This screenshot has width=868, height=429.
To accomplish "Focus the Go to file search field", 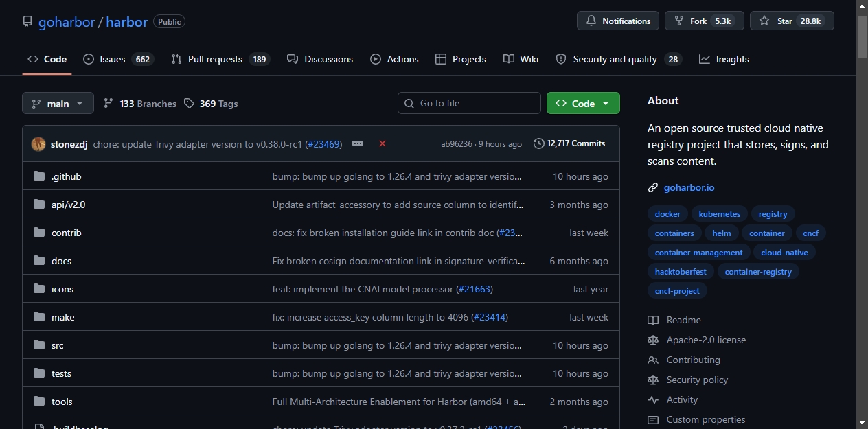I will point(469,103).
